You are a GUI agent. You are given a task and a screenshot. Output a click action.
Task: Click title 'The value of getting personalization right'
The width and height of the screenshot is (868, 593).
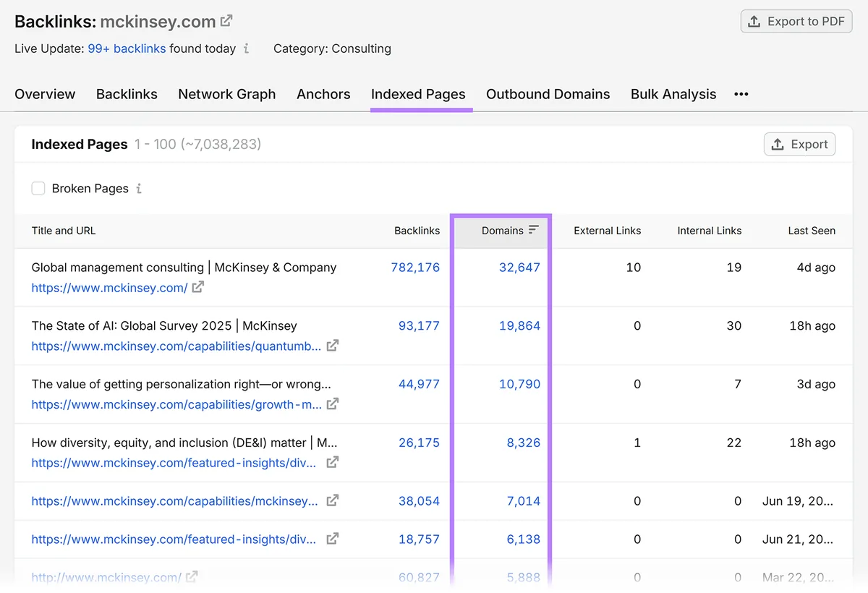coord(181,385)
